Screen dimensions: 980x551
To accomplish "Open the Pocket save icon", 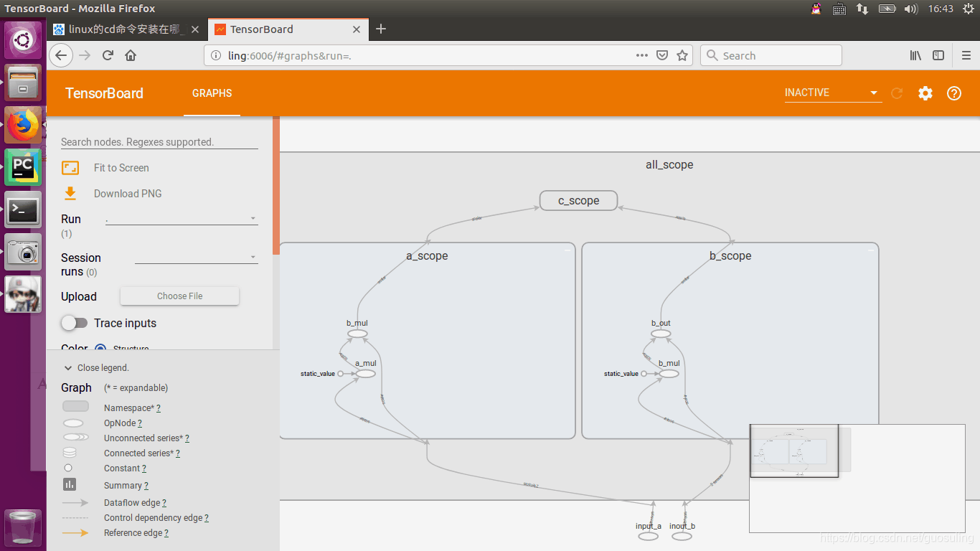I will click(x=663, y=55).
